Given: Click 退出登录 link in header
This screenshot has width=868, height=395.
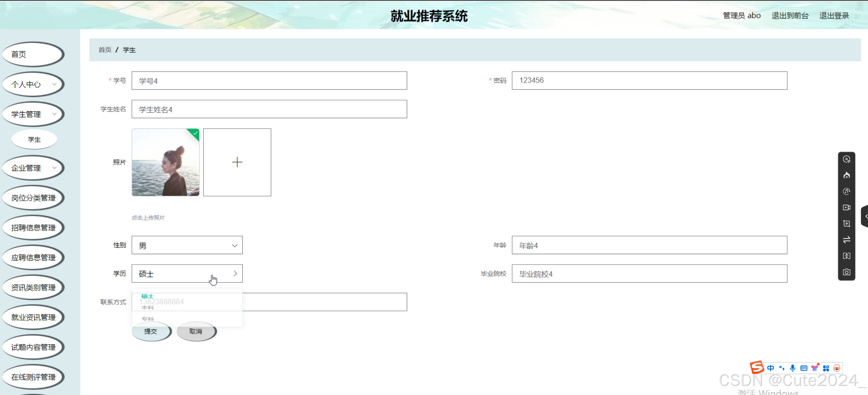Looking at the screenshot, I should tap(834, 16).
